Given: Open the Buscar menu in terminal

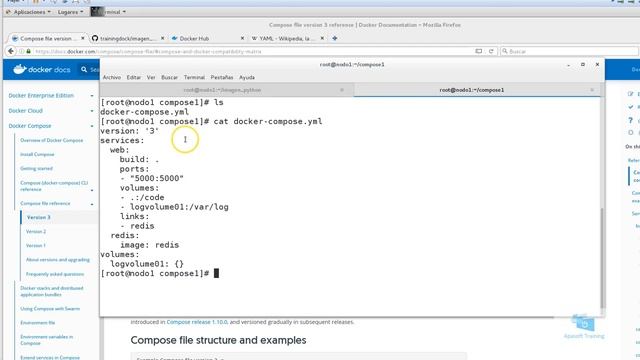Looking at the screenshot, I should pos(169,78).
